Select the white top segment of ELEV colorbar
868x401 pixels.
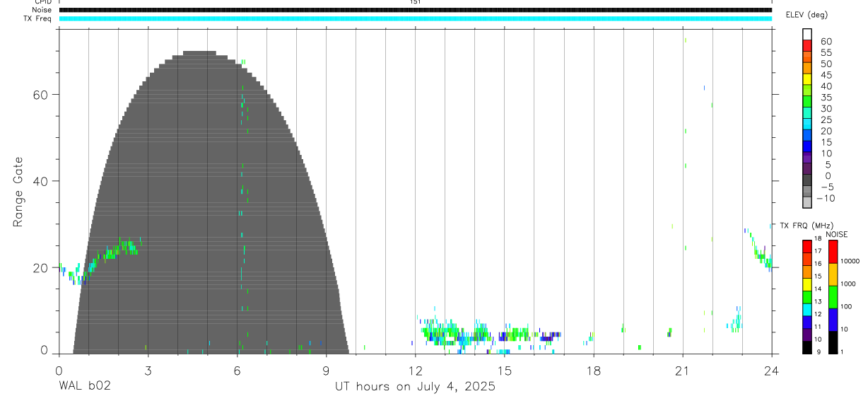pos(807,33)
